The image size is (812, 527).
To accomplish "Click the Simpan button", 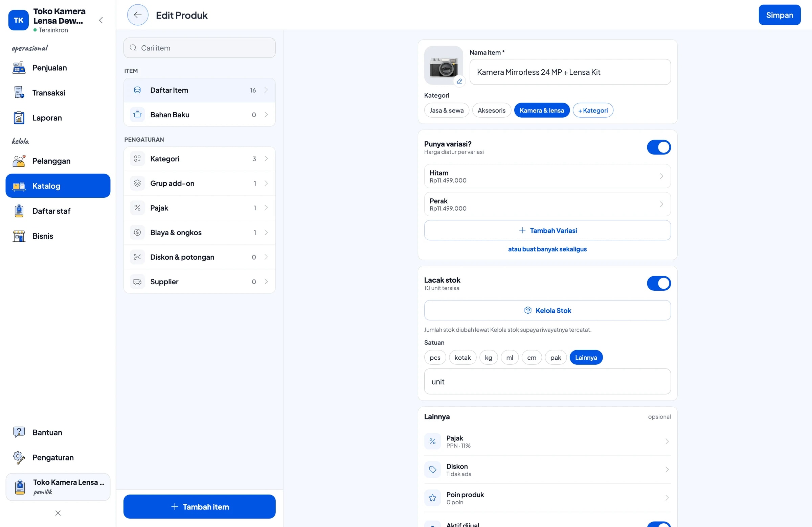I will (x=779, y=15).
